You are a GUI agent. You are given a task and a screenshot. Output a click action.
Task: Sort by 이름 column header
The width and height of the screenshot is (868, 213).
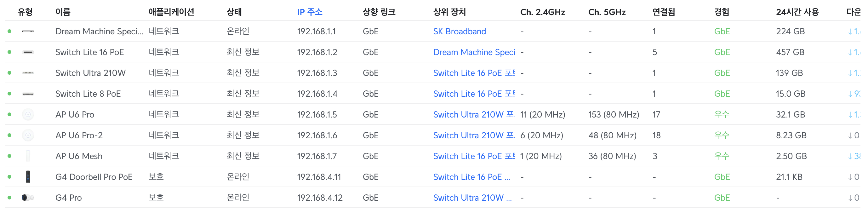pyautogui.click(x=63, y=12)
